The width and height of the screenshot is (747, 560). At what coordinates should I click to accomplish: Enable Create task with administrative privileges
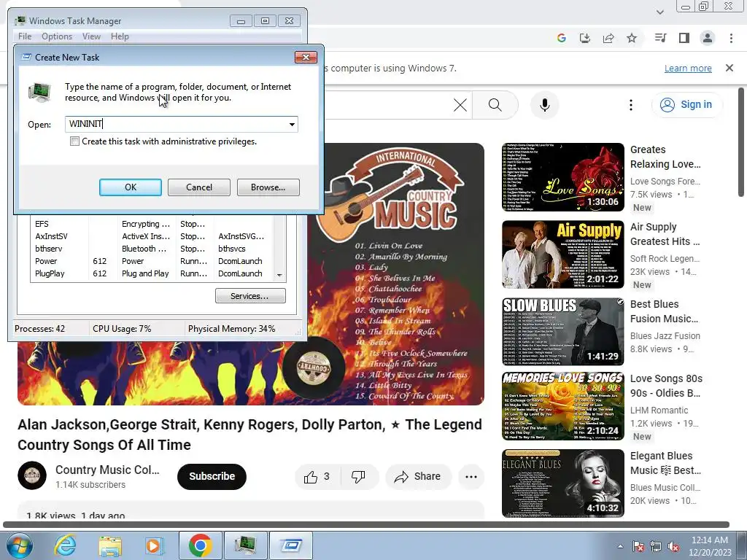(x=75, y=141)
